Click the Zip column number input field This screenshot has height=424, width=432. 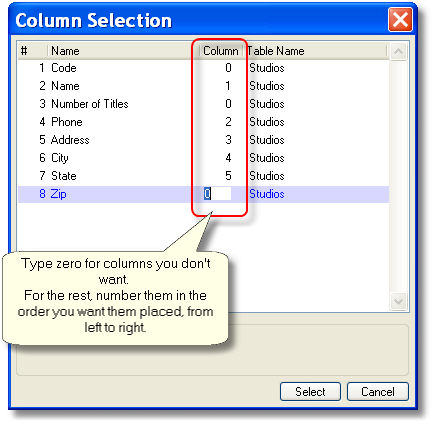point(217,194)
